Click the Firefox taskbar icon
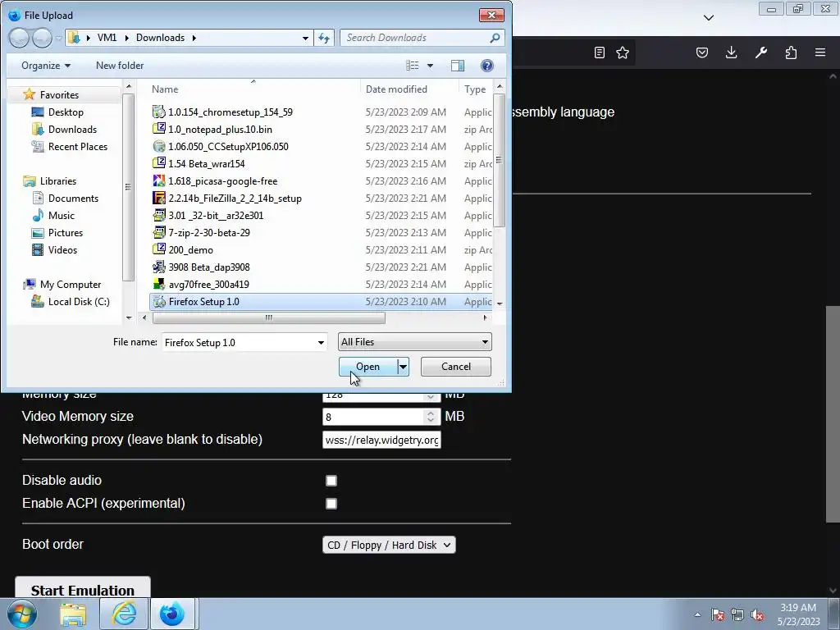Screen dimensions: 840x630 pos(172,614)
